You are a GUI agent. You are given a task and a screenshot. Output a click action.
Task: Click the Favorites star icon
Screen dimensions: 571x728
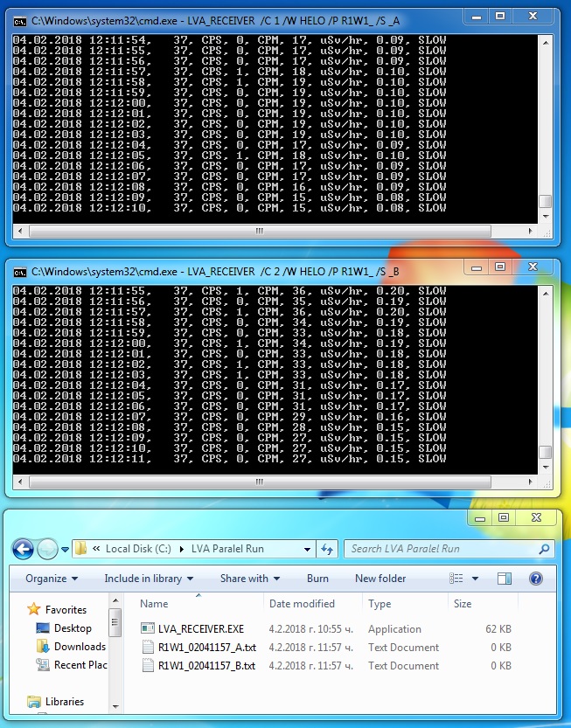(x=33, y=608)
